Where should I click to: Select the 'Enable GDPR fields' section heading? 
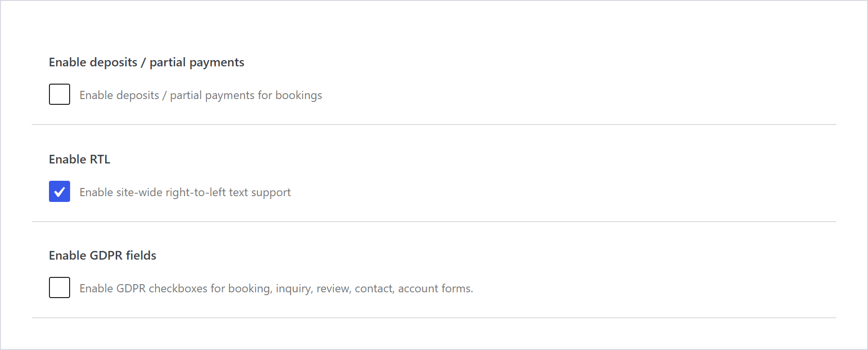point(103,255)
